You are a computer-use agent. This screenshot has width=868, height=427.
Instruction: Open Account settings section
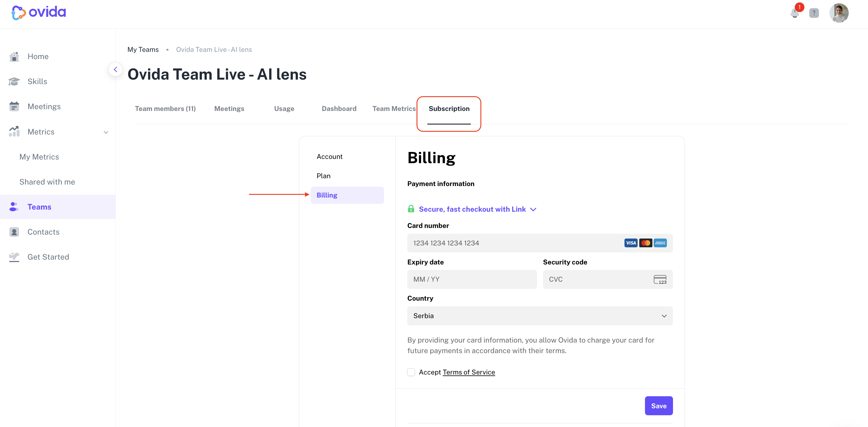pos(329,157)
